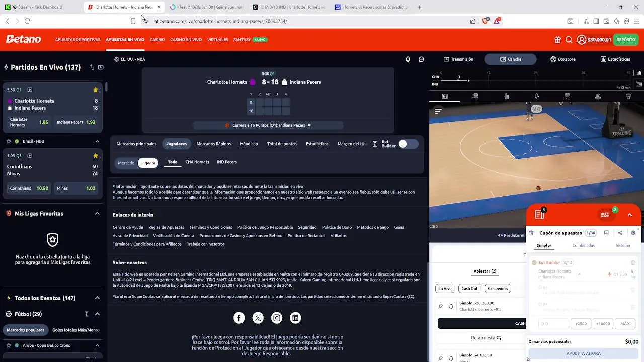Clear the betslip with the trash icon
Viewport: 644px width, 362px height.
coord(531,233)
